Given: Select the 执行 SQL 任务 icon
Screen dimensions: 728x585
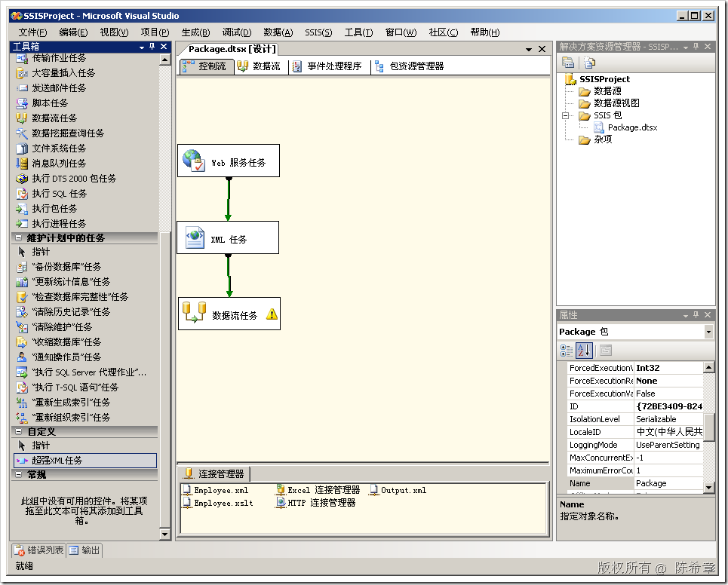Looking at the screenshot, I should (22, 194).
